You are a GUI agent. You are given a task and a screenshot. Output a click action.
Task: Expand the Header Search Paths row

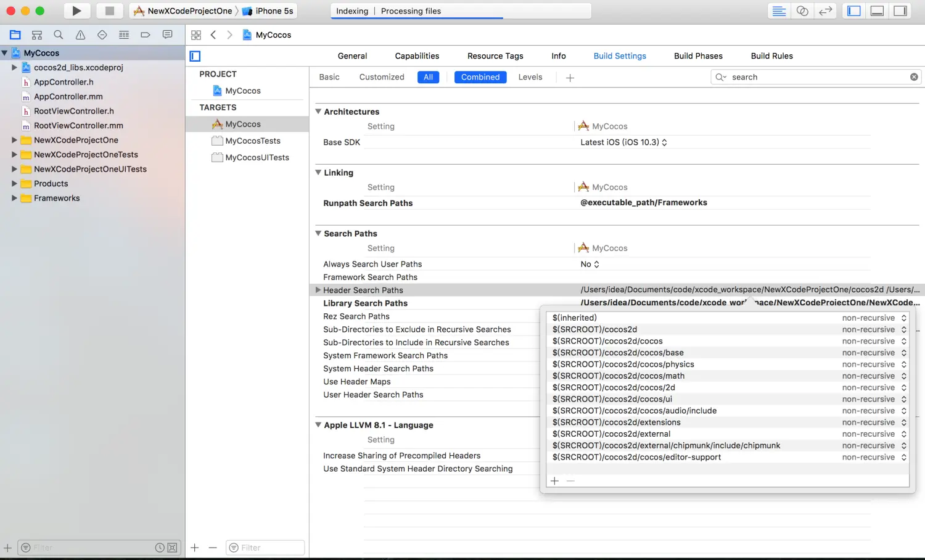coord(318,290)
